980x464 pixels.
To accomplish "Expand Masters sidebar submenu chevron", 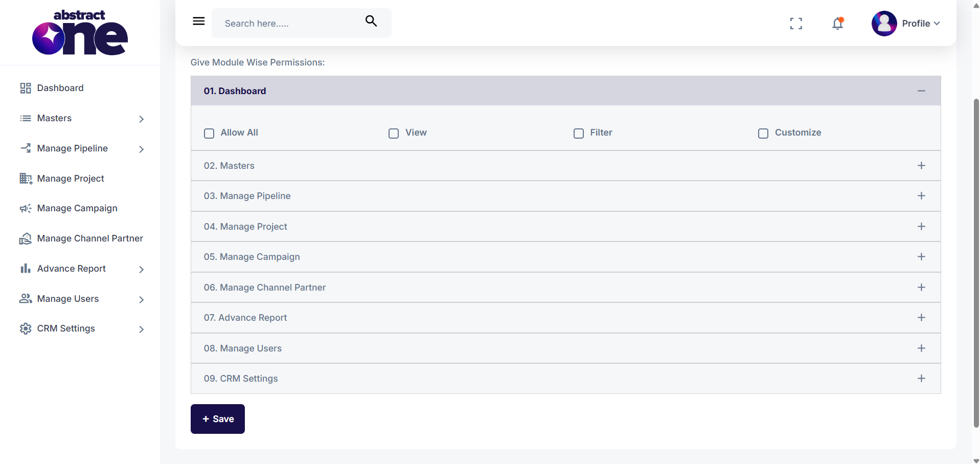I will 142,119.
